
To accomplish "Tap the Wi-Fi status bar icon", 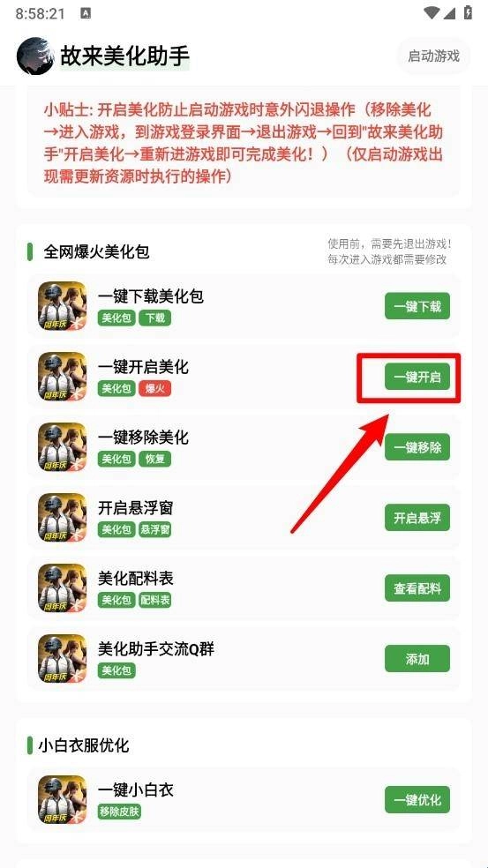I will click(x=431, y=13).
